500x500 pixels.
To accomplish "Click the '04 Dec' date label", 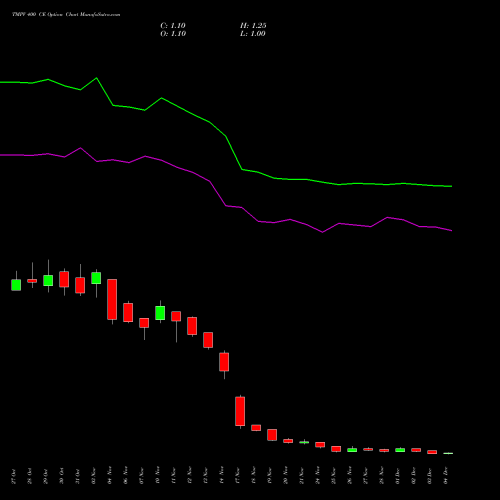I will tap(446, 476).
